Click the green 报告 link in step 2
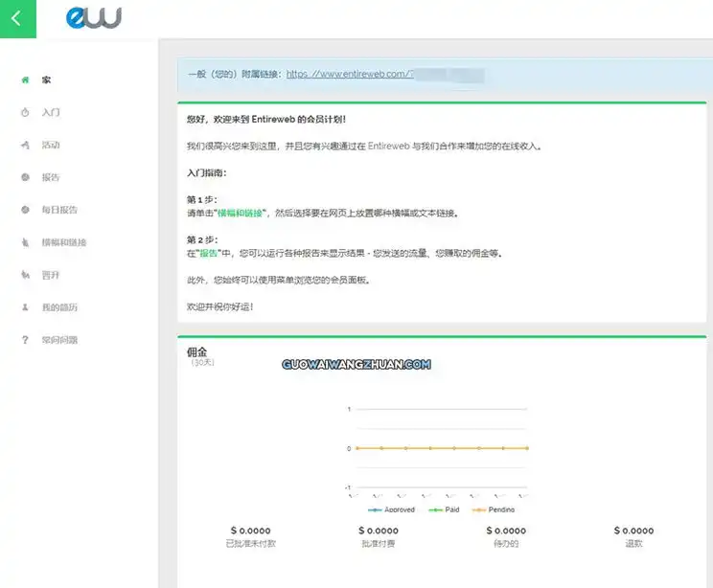The width and height of the screenshot is (713, 588). [209, 253]
